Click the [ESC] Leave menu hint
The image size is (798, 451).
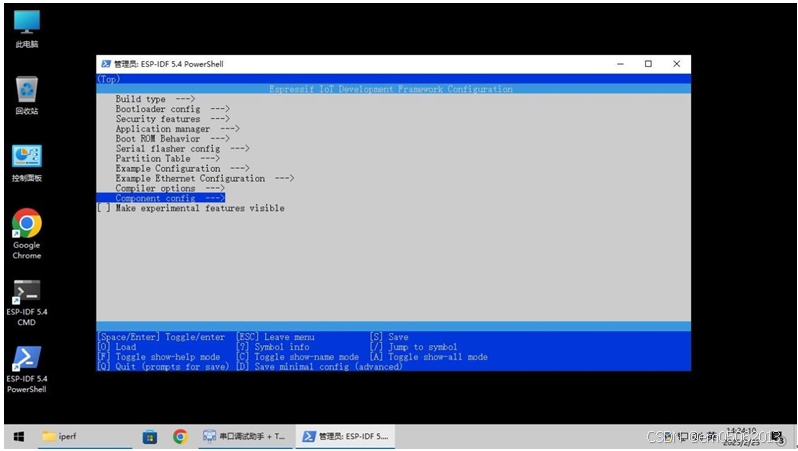275,337
